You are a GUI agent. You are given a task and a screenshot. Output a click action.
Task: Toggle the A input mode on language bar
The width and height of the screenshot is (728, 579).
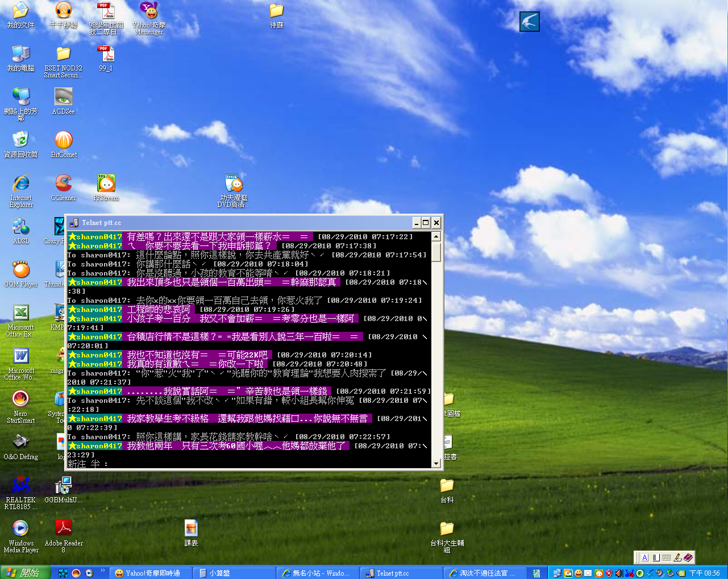644,558
